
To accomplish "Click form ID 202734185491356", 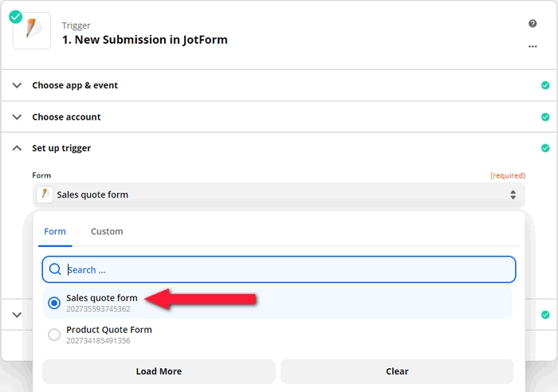I will 98,340.
